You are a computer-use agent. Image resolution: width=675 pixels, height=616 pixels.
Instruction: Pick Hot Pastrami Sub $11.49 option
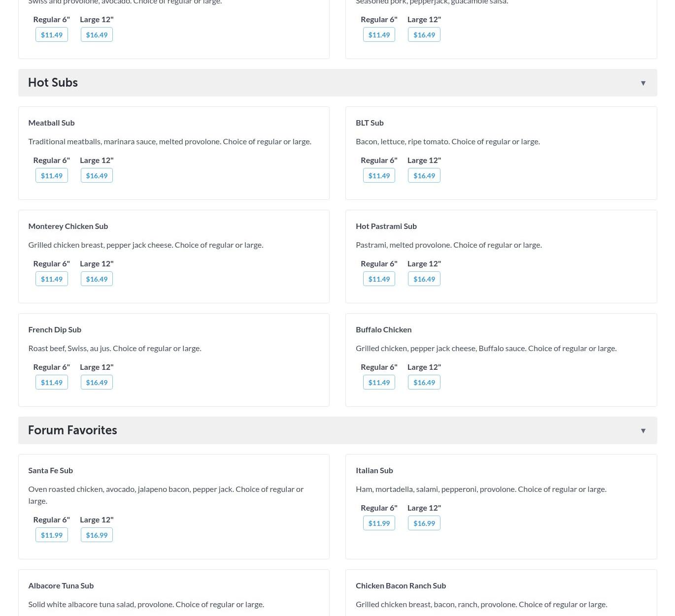(x=379, y=279)
